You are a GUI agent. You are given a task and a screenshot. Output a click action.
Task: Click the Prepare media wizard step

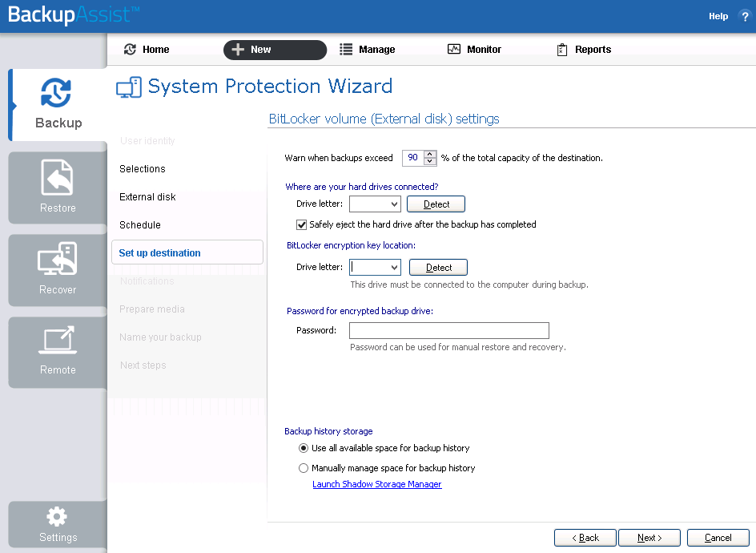click(152, 309)
